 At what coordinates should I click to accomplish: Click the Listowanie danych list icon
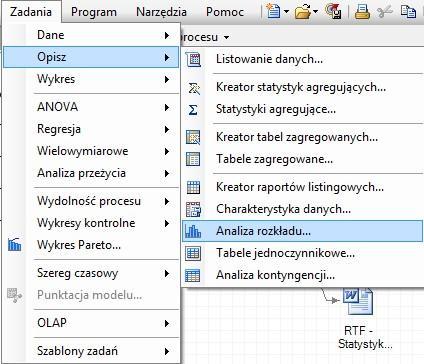[x=193, y=59]
